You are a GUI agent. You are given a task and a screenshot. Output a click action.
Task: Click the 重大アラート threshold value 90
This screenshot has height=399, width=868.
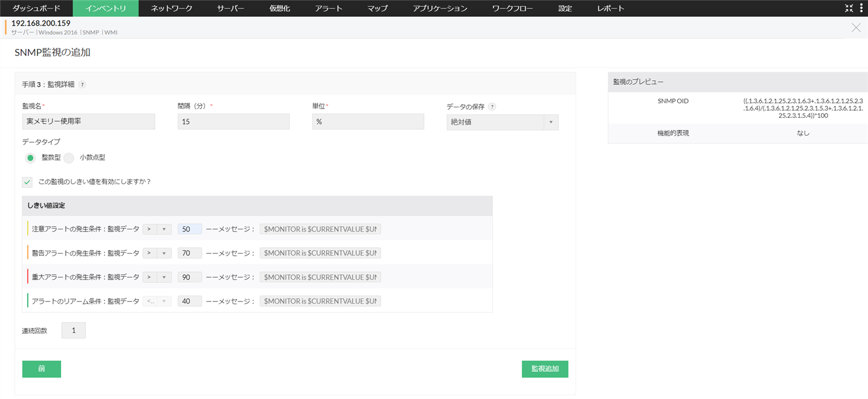(190, 277)
